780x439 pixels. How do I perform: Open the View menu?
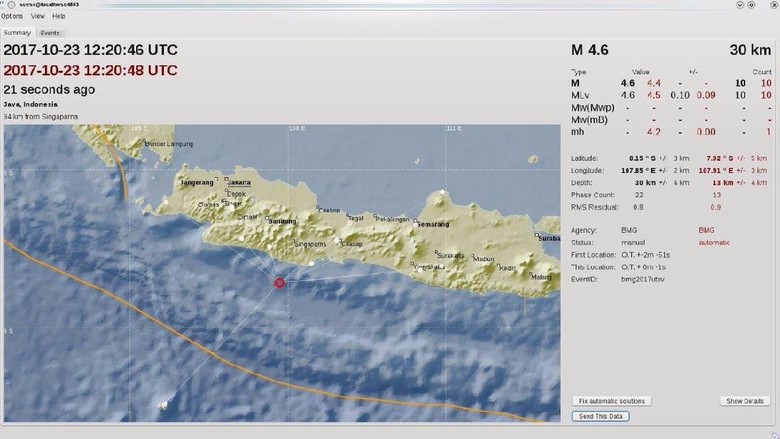(37, 16)
